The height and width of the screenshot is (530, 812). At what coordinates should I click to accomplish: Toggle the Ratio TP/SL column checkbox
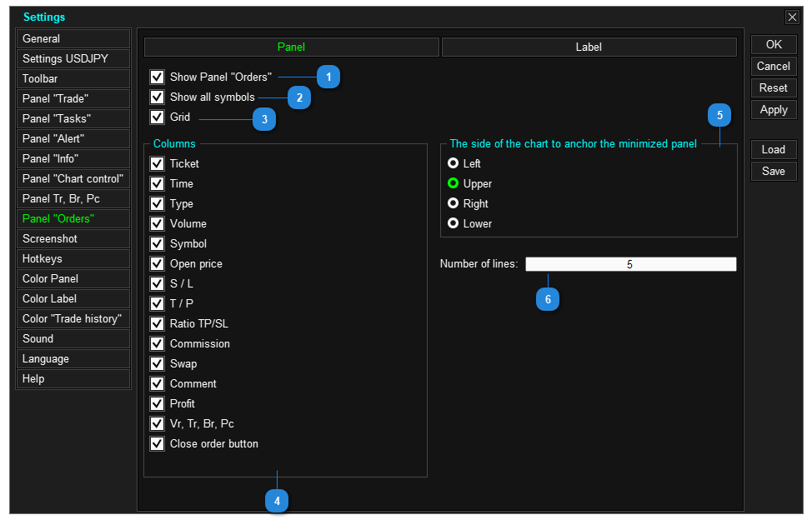(157, 324)
